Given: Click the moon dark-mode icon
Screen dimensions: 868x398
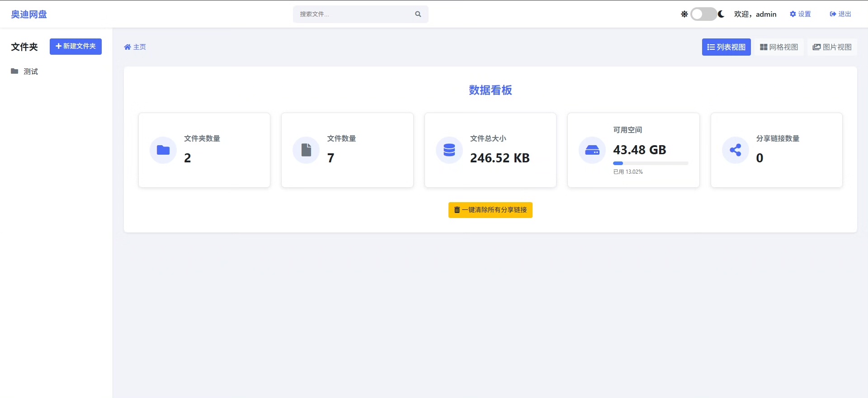Looking at the screenshot, I should [x=721, y=14].
